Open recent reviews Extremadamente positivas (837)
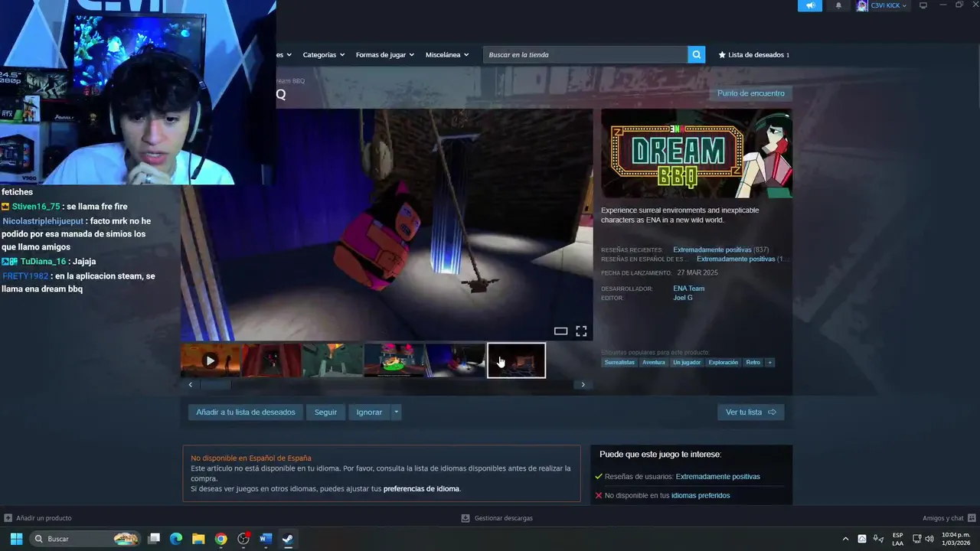The image size is (980, 551). [x=720, y=249]
